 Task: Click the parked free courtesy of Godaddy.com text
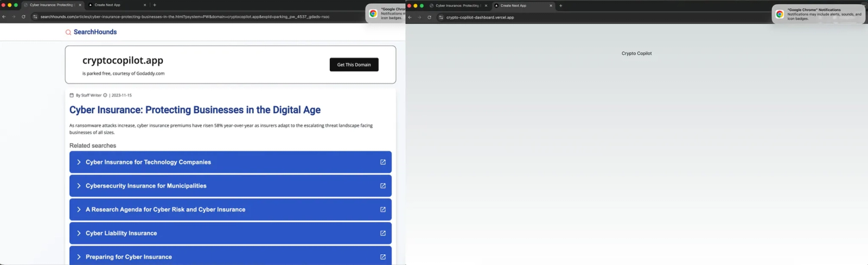124,73
